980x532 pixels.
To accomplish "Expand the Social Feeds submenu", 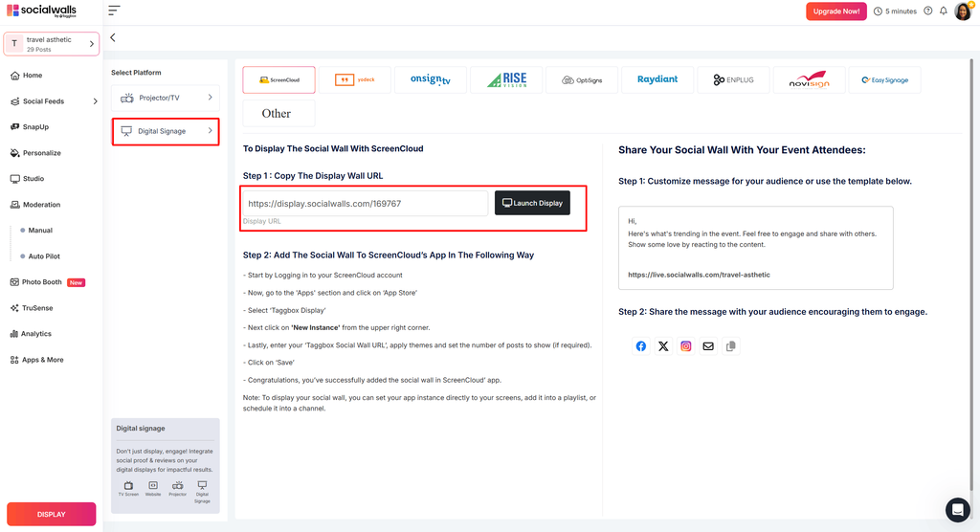I will pyautogui.click(x=95, y=101).
